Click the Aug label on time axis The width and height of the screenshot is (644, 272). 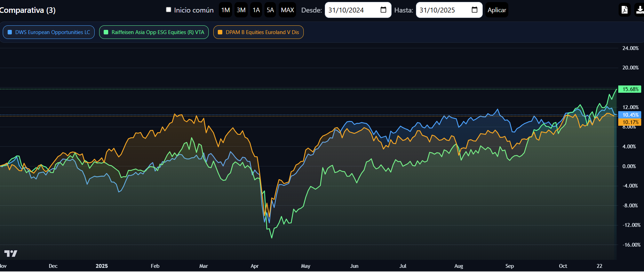tap(459, 266)
